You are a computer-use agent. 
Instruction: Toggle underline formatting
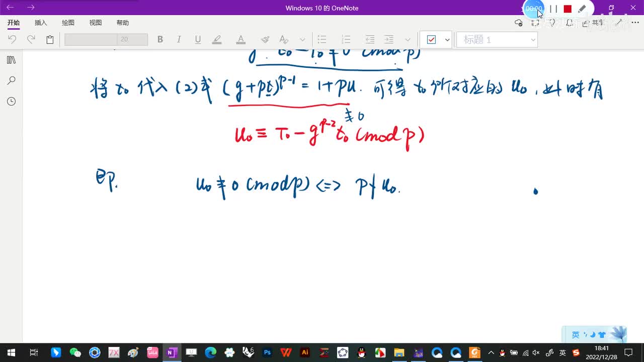[x=198, y=39]
